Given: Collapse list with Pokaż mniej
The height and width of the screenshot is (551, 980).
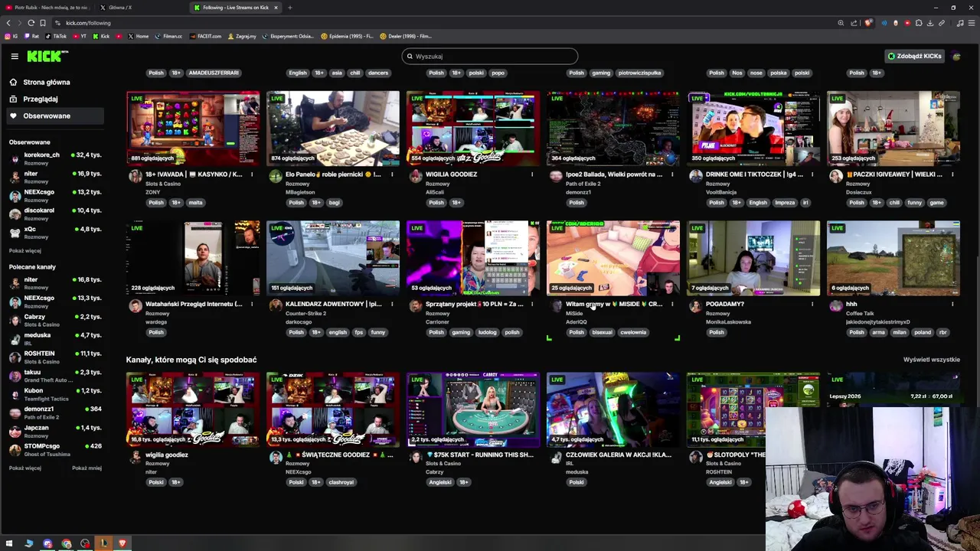Looking at the screenshot, I should (87, 468).
